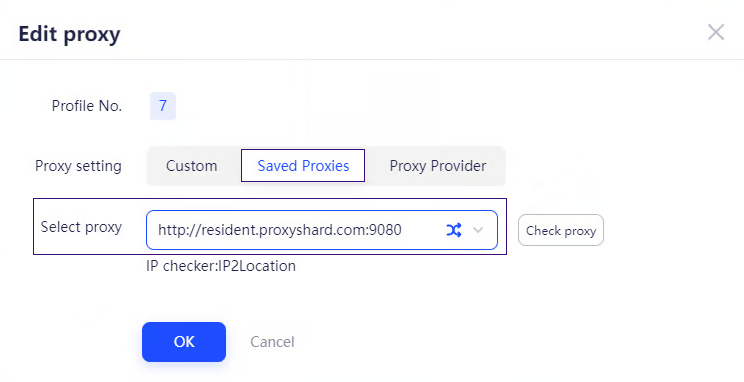
Task: Click the IP2Location checker name
Action: click(257, 266)
